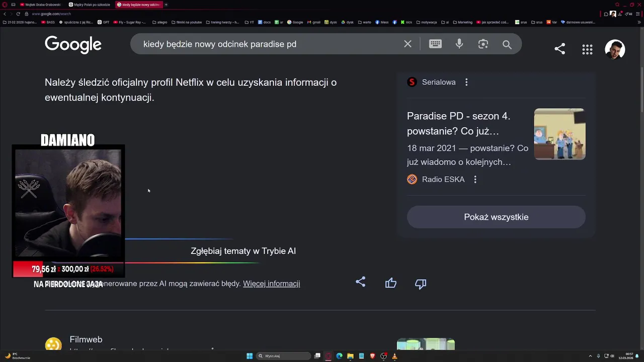
Task: Share the AI overview answer
Action: (x=360, y=282)
